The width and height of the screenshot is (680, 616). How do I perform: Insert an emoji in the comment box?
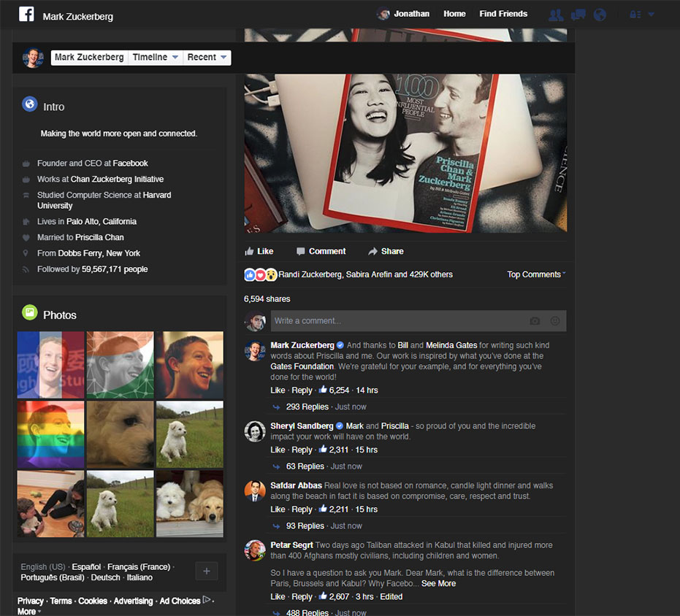click(555, 321)
